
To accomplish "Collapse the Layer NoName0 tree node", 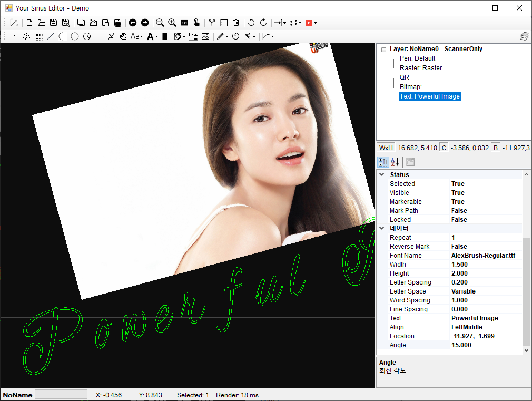I will tap(383, 49).
